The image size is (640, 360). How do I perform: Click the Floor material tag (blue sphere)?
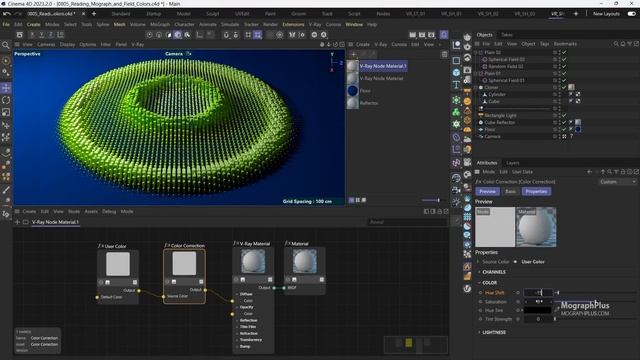[x=578, y=129]
